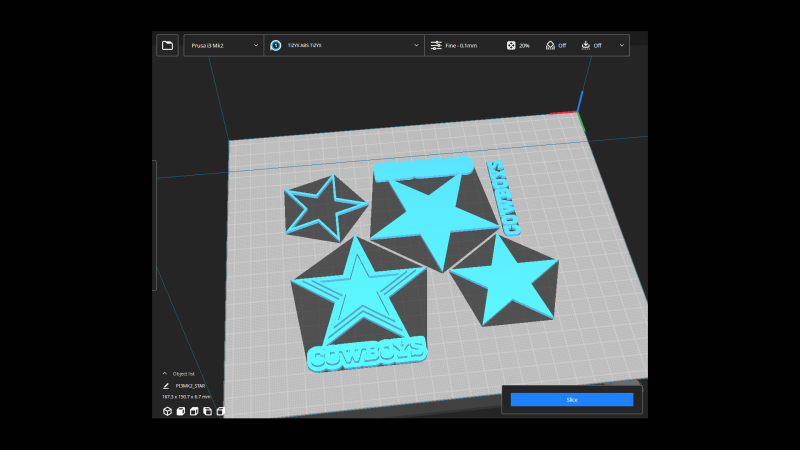Screen dimensions: 800x450
Task: Open the file folder icon
Action: pos(167,45)
